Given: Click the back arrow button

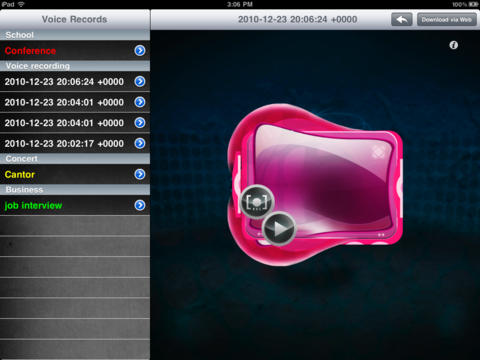Looking at the screenshot, I should [x=402, y=20].
